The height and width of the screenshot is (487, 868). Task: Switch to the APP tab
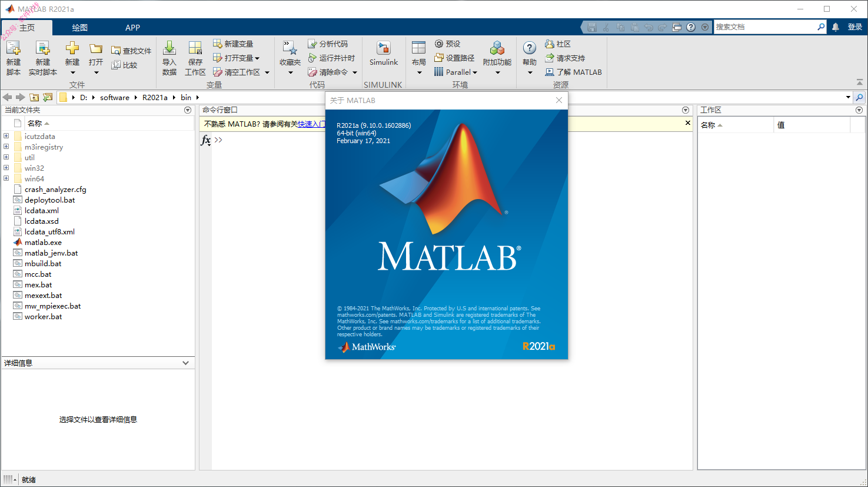tap(133, 28)
